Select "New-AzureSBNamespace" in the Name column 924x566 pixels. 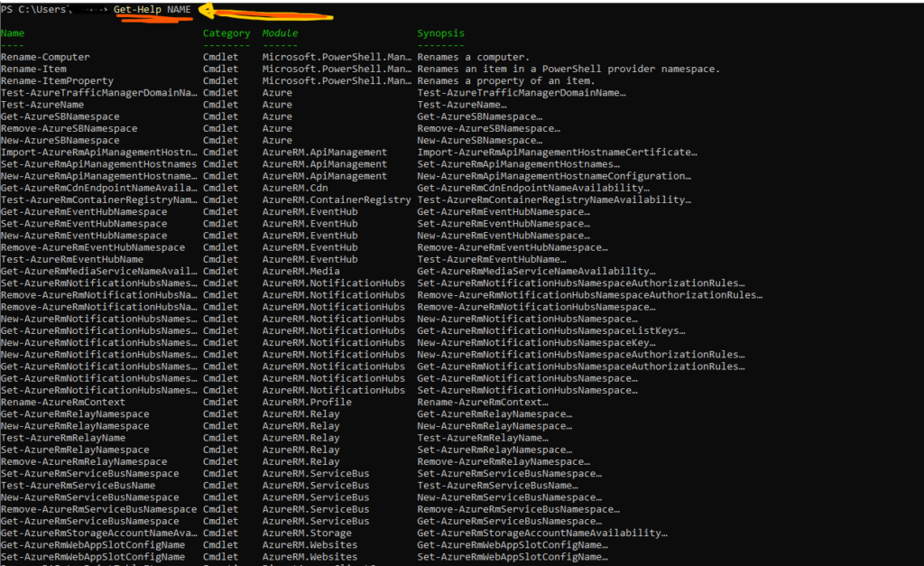[x=60, y=140]
